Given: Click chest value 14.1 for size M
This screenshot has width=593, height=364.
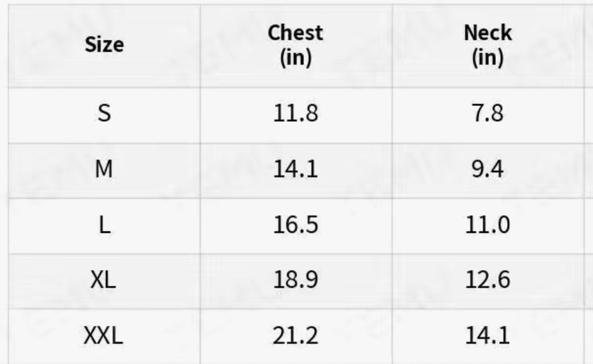Looking at the screenshot, I should pyautogui.click(x=295, y=169).
